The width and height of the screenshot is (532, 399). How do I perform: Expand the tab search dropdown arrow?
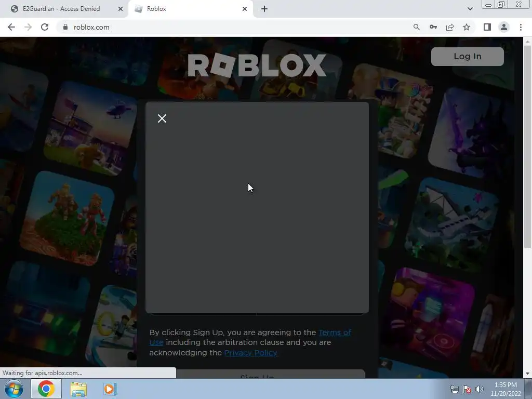tap(470, 9)
